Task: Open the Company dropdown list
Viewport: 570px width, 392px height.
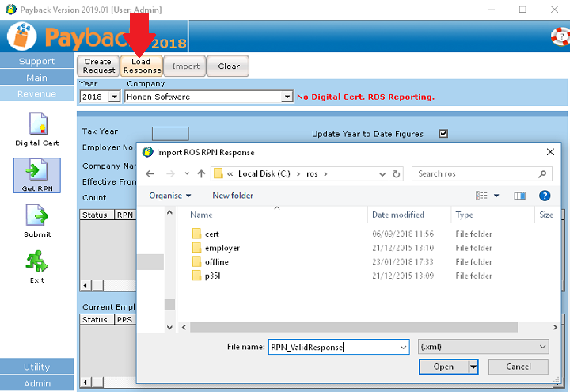Action: [x=287, y=97]
